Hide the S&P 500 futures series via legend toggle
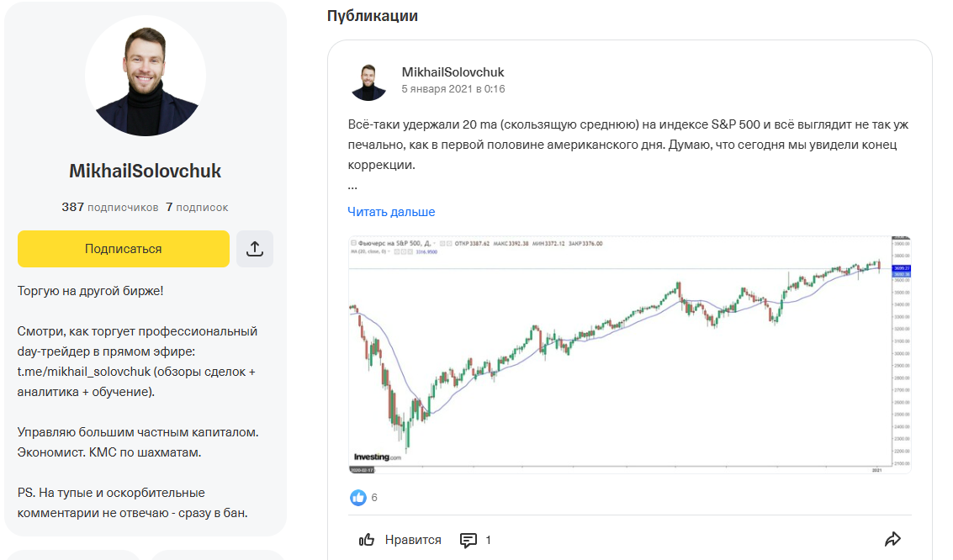This screenshot has height=560, width=953. [442, 243]
